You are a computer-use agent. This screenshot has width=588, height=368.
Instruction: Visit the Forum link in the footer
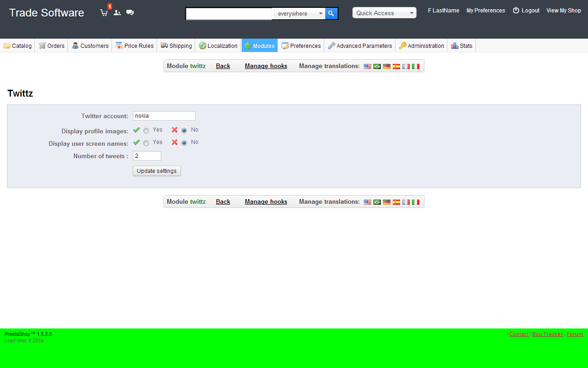click(x=575, y=334)
